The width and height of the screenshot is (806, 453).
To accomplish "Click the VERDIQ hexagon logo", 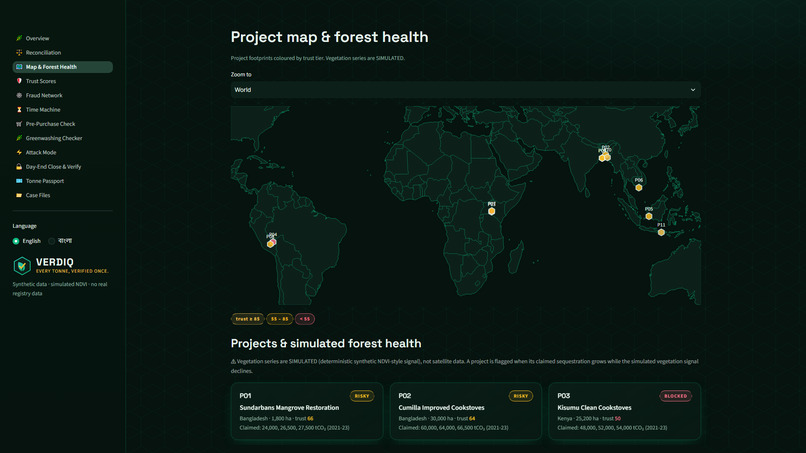I will pos(22,266).
